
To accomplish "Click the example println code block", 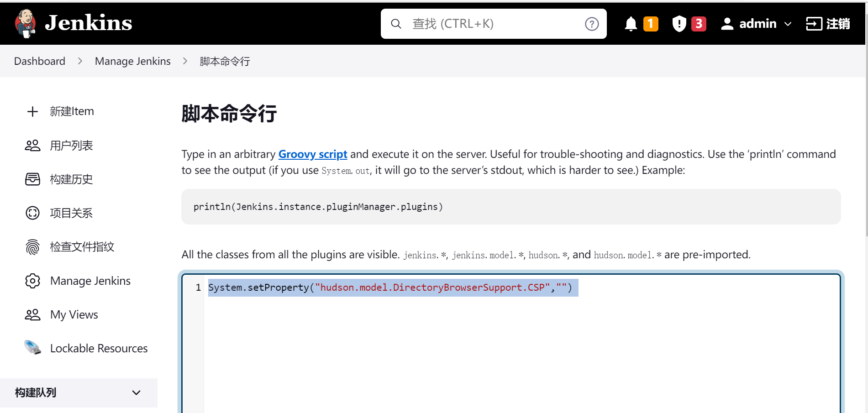I will coord(511,207).
